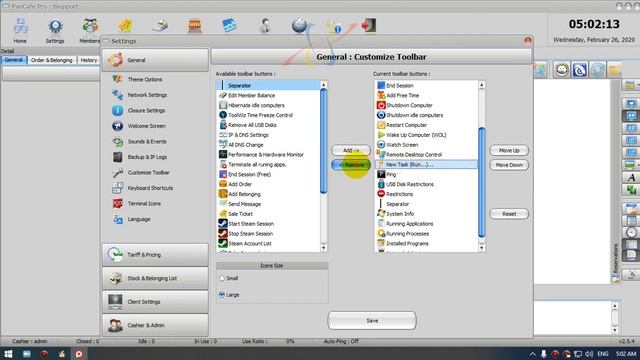Switch to General detail tab

pos(14,60)
